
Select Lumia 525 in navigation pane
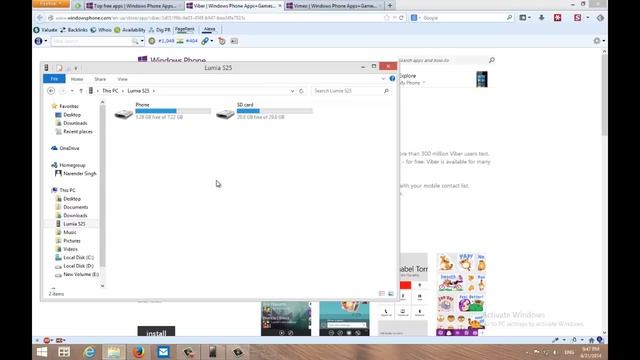coord(74,224)
